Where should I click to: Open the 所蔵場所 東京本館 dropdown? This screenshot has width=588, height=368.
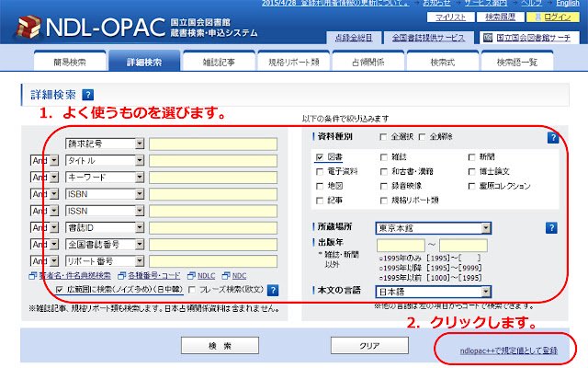click(x=433, y=228)
